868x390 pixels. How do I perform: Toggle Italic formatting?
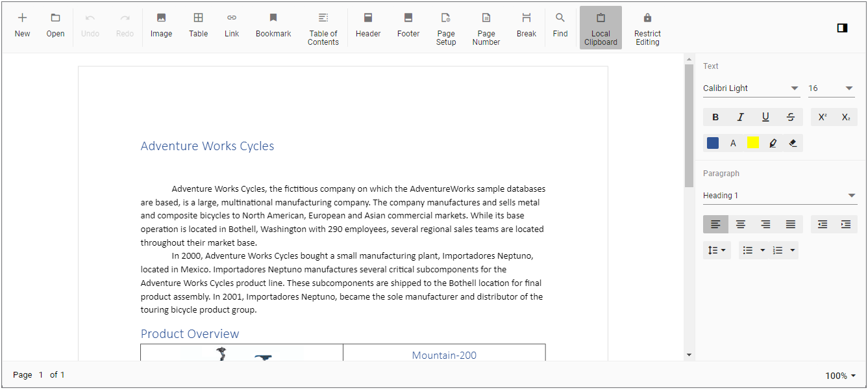pos(740,117)
